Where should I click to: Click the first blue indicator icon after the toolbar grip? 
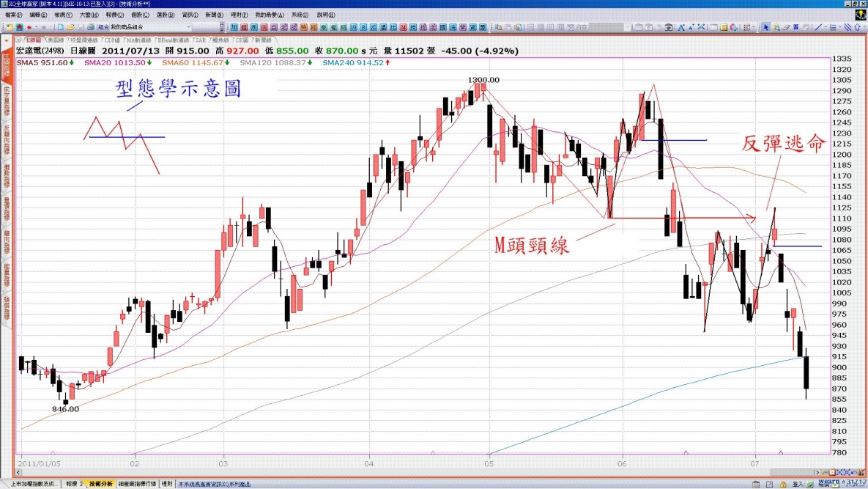coord(234,27)
